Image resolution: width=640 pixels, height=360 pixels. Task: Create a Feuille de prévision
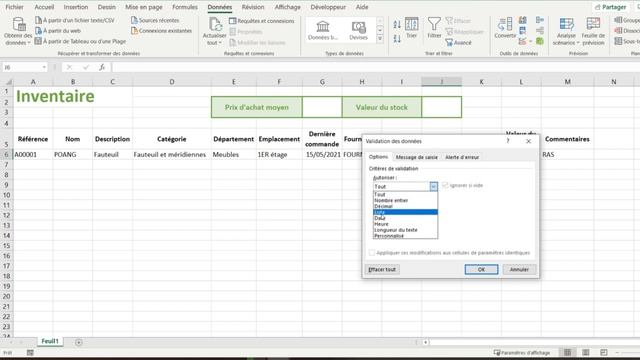(x=593, y=31)
